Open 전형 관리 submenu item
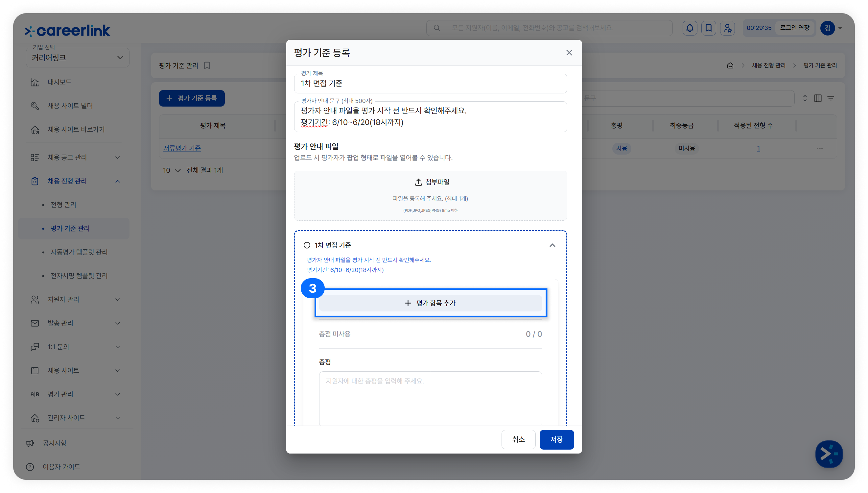 [x=63, y=205]
